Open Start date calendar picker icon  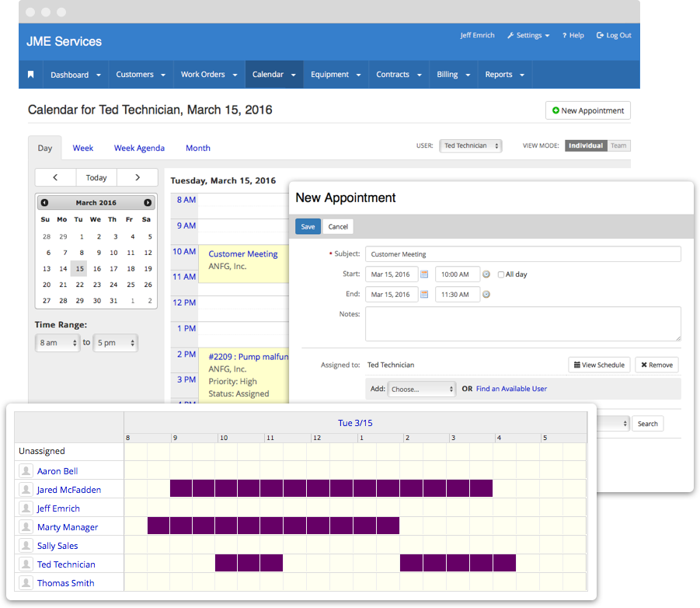tap(424, 274)
